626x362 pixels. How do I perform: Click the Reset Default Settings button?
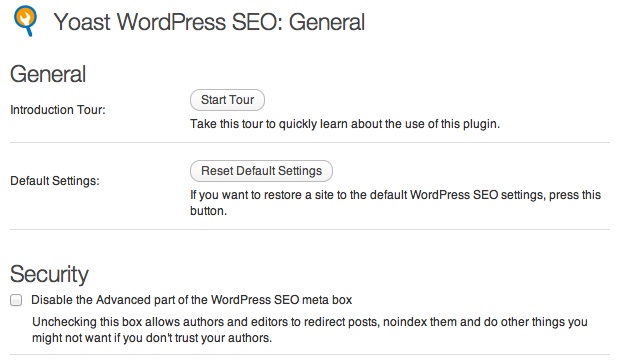(x=261, y=171)
